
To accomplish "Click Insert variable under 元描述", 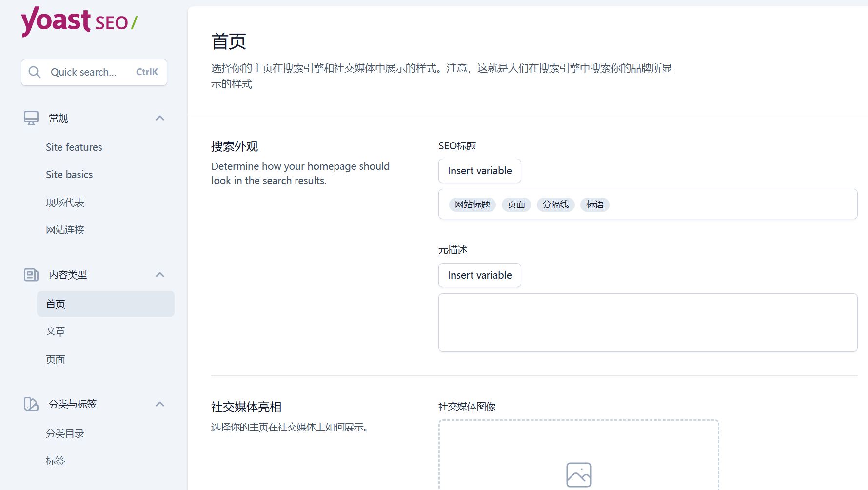I will (x=480, y=275).
